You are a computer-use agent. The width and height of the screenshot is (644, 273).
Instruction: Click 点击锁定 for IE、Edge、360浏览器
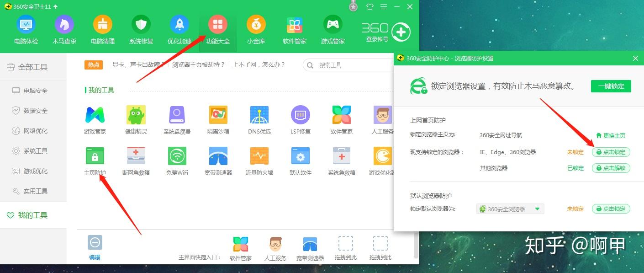click(611, 152)
